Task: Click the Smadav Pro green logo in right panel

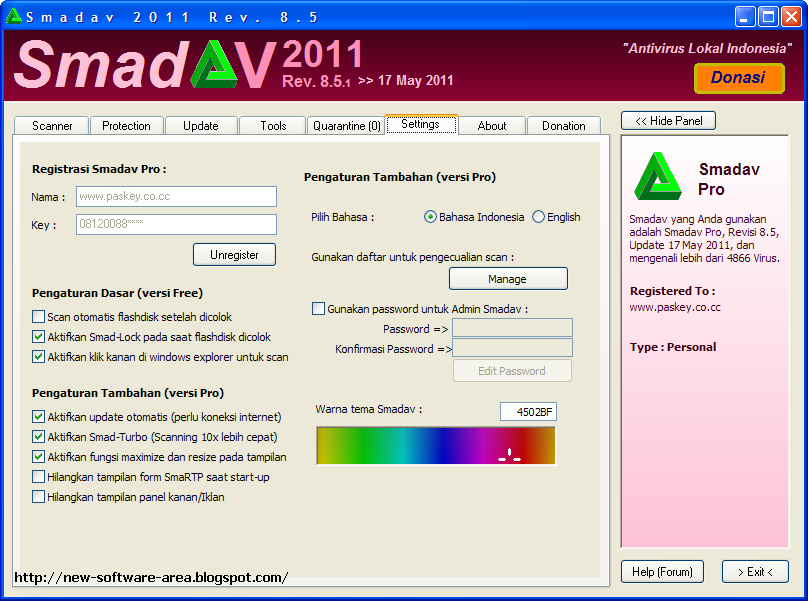Action: (x=658, y=176)
